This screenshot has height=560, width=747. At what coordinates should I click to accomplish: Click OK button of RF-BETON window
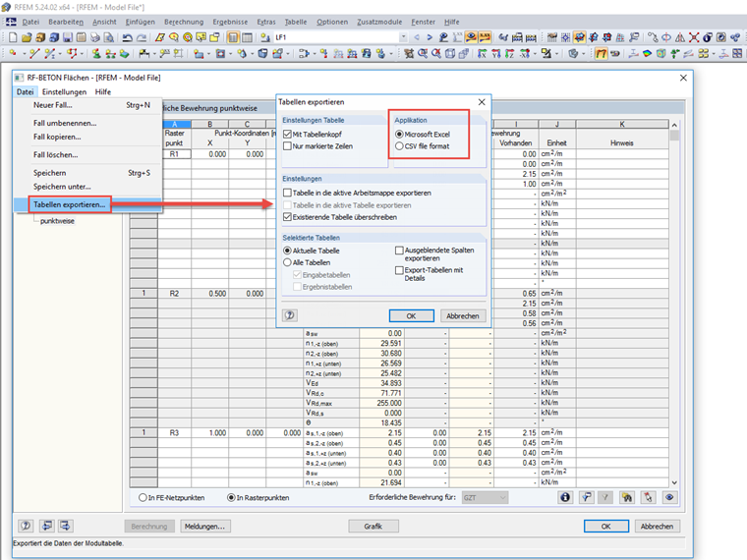(x=606, y=527)
